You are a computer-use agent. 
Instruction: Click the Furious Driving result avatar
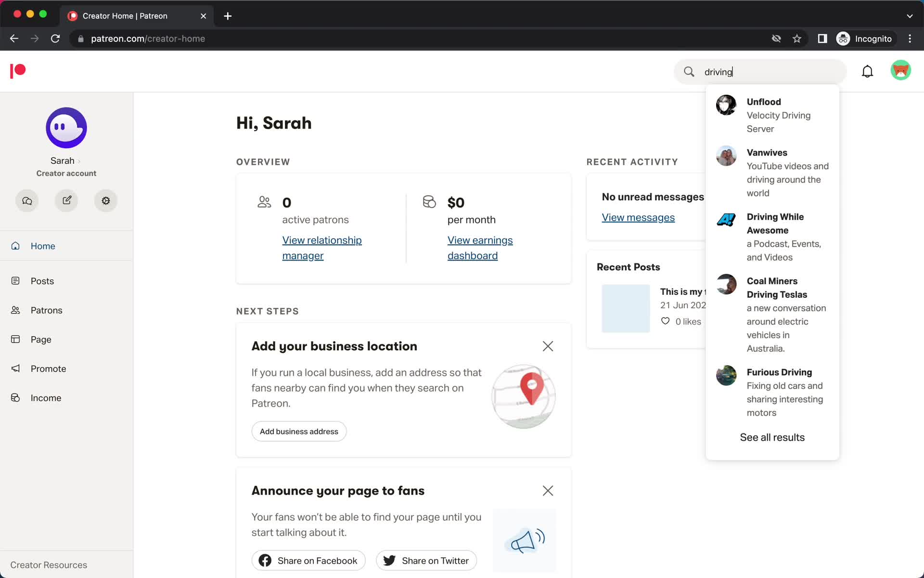click(x=726, y=375)
